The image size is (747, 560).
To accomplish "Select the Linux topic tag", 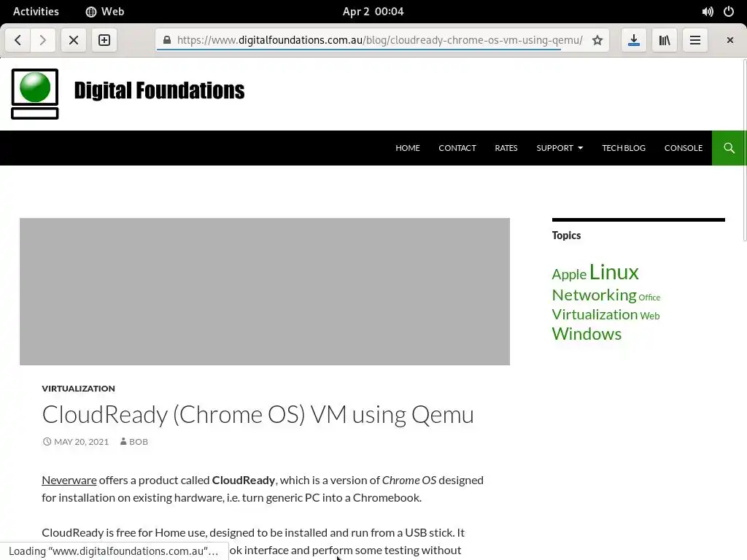I will tap(614, 272).
